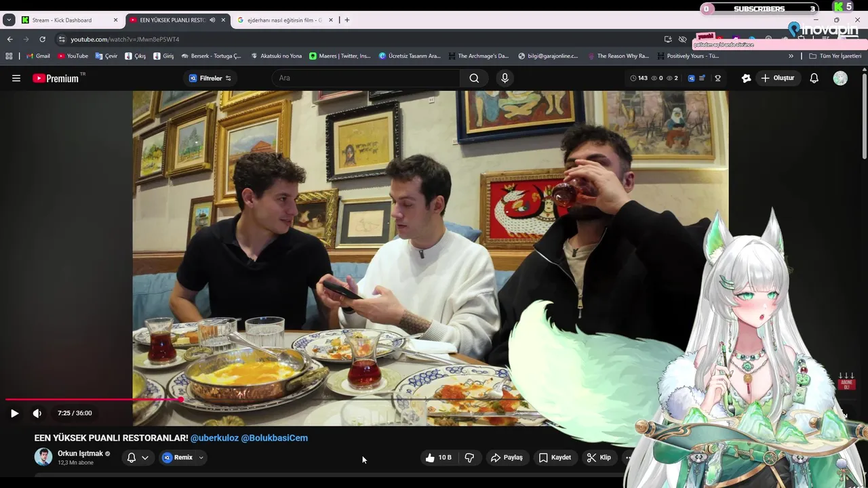This screenshot has width=868, height=488.
Task: Expand the Remix dropdown arrow
Action: [201, 457]
